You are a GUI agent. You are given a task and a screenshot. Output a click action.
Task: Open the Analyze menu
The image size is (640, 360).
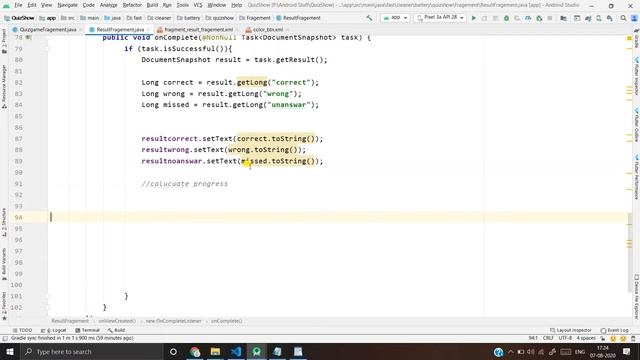[x=109, y=5]
